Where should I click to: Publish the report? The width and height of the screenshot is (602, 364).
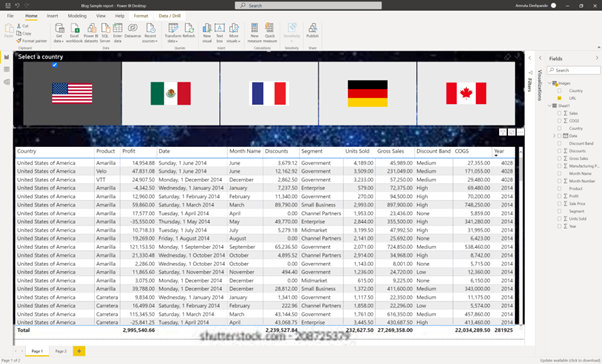click(x=313, y=31)
